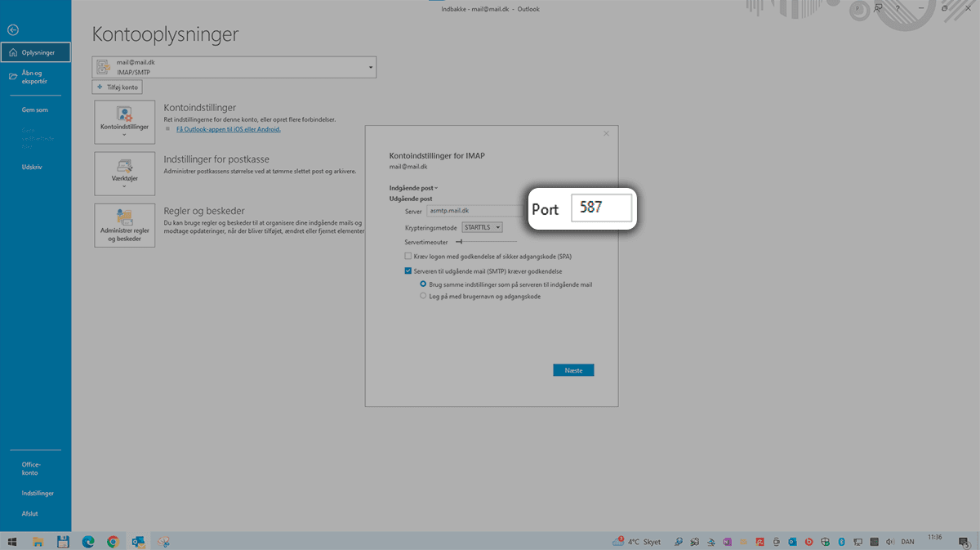Click the Kontoindstillinger account settings icon button
Screen dimensions: 980x550
coord(124,120)
